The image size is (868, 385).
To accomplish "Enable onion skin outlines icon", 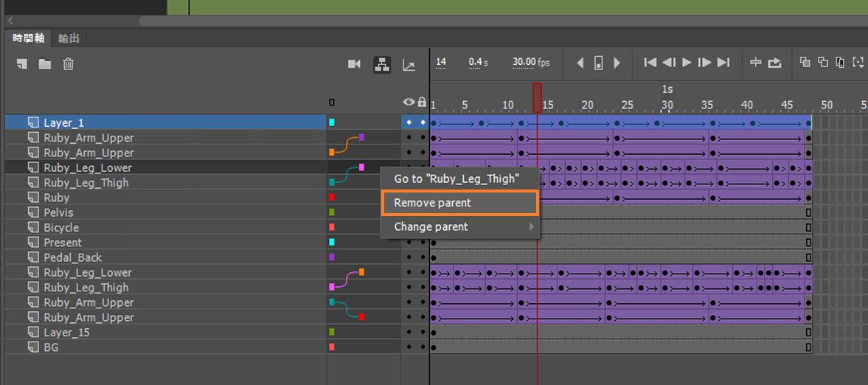I will point(823,63).
